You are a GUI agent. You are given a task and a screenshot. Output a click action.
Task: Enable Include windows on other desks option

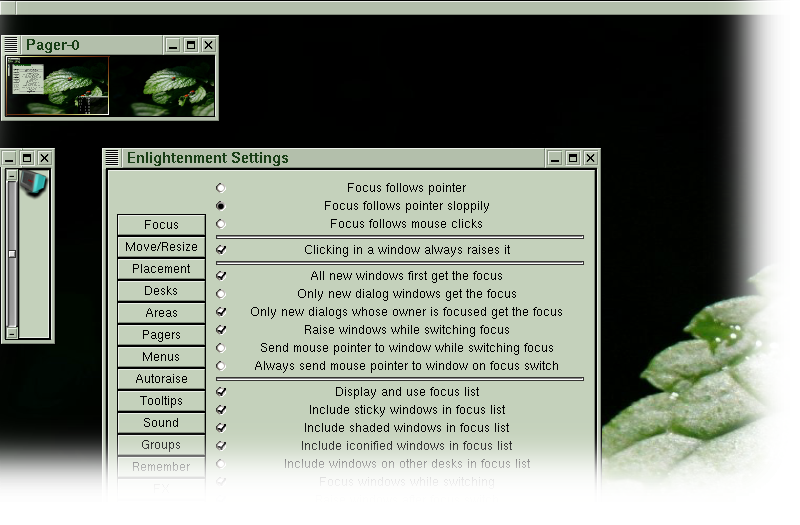220,464
